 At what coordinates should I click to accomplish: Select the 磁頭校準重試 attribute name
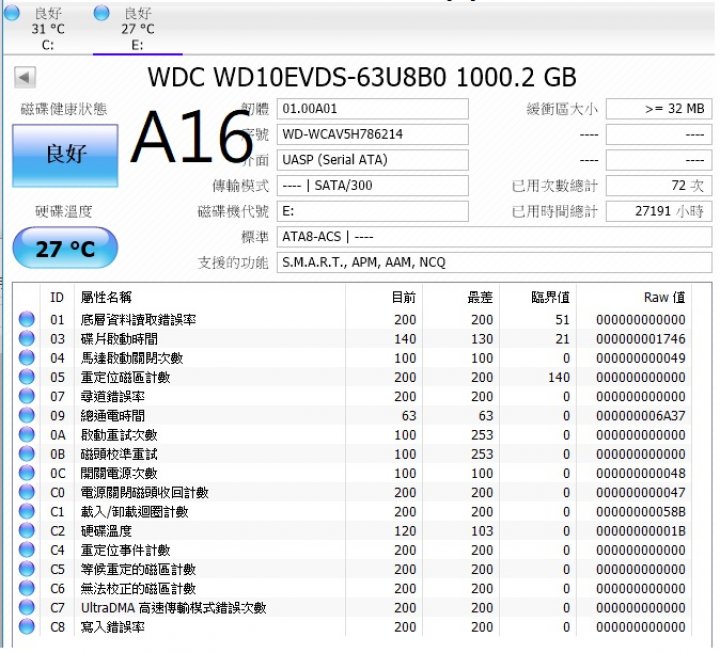pos(119,454)
